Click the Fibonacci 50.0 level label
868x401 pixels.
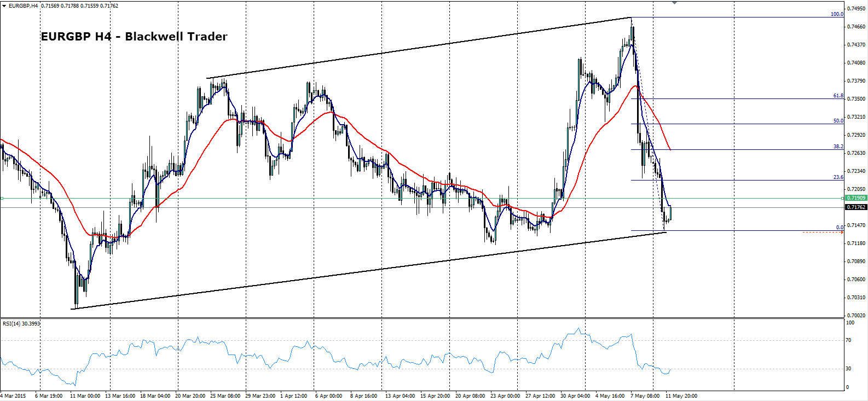point(838,121)
